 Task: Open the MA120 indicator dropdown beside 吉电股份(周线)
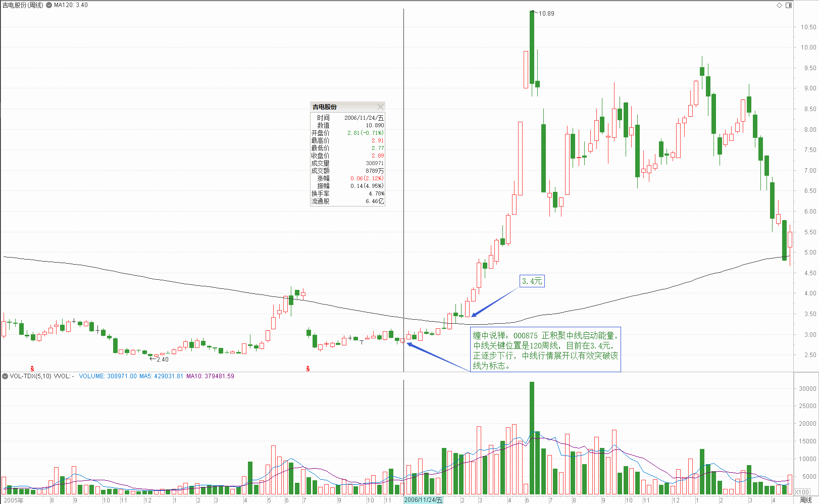point(49,5)
